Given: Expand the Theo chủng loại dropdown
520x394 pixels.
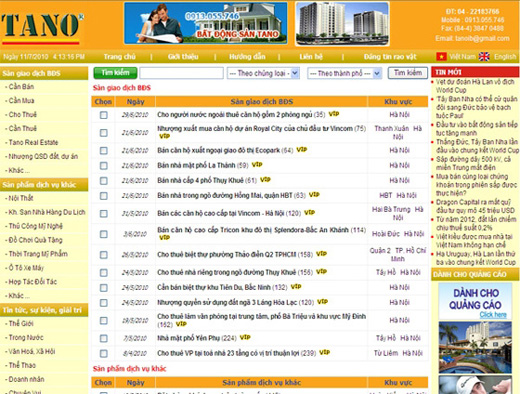Looking at the screenshot, I should point(263,73).
